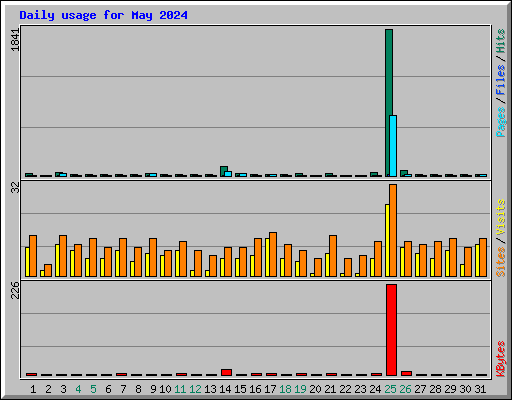Click the orange "Sites" legend label

pyautogui.click(x=500, y=262)
